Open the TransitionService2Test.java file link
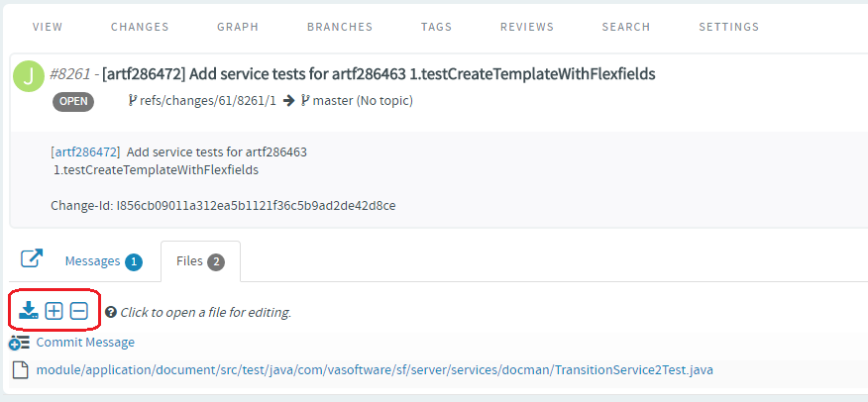 point(375,370)
